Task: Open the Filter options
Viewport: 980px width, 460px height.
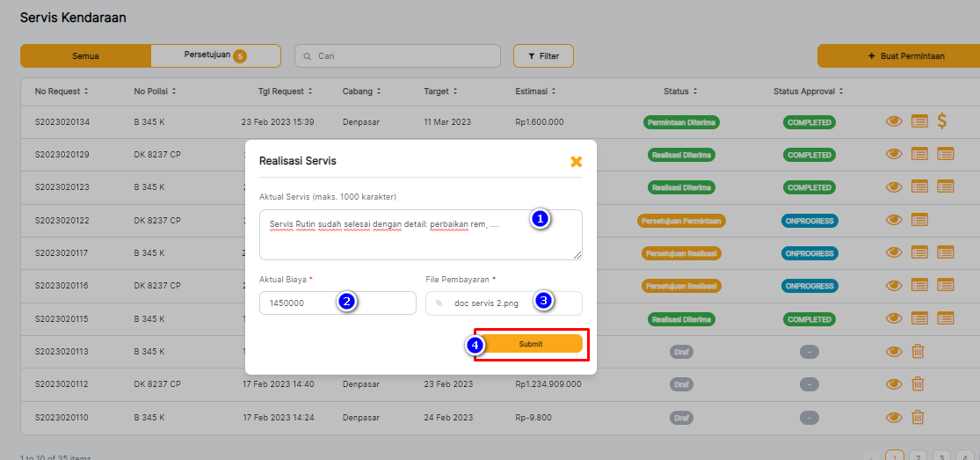Action: tap(543, 56)
